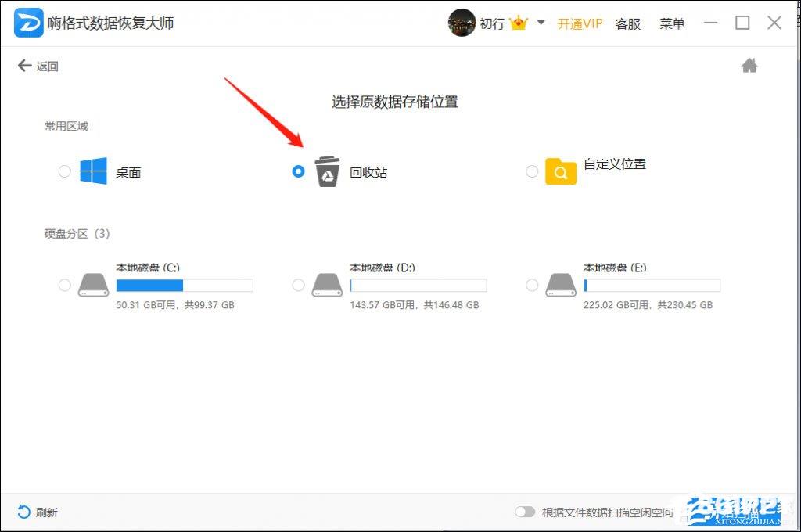The image size is (801, 532).
Task: Click the VIP crown icon
Action: click(519, 23)
